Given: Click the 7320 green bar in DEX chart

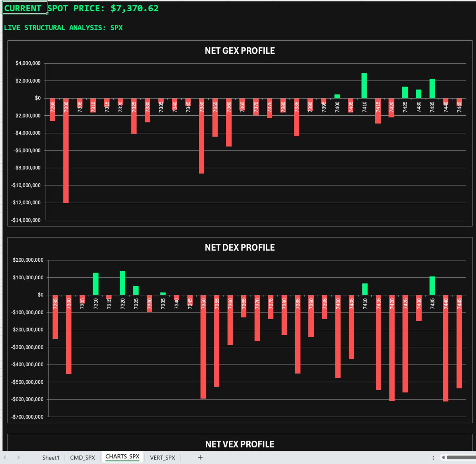Looking at the screenshot, I should [122, 283].
